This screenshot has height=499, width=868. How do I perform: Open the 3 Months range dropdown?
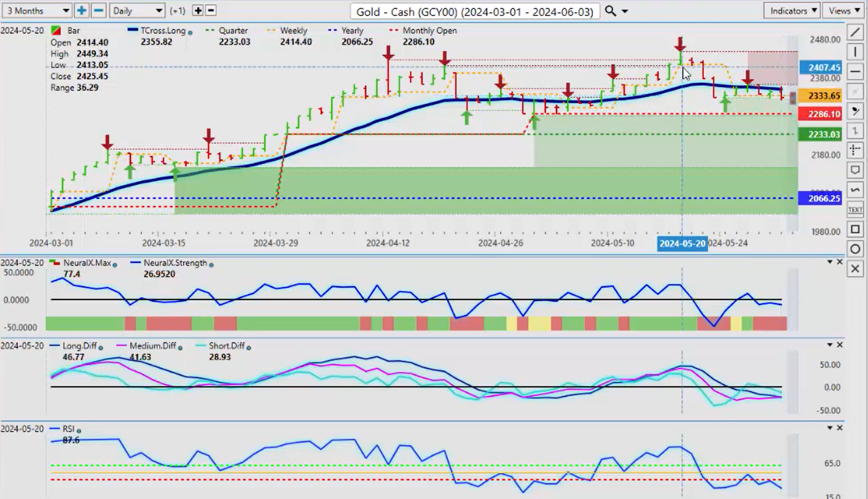pyautogui.click(x=37, y=10)
